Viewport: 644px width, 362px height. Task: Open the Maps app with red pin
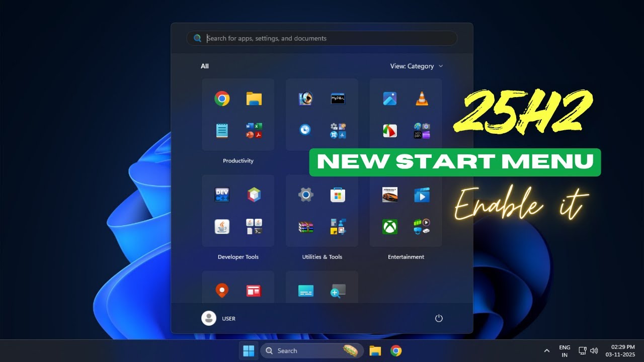coord(222,290)
